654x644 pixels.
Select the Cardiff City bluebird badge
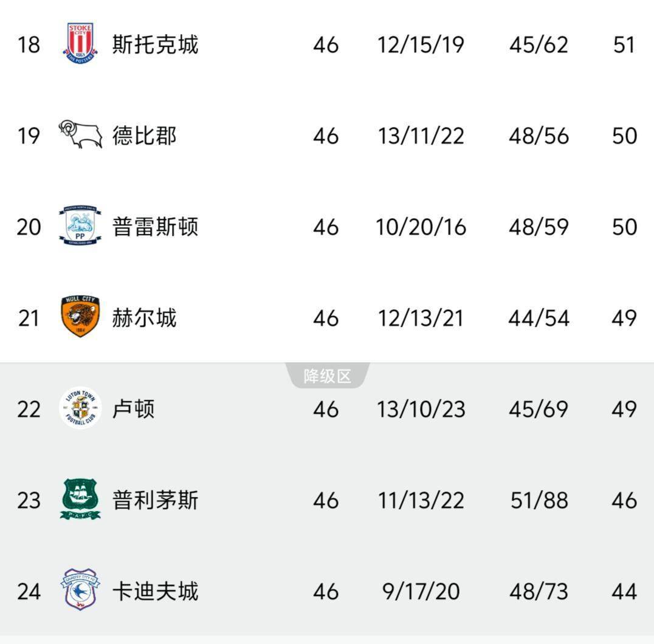pyautogui.click(x=80, y=590)
